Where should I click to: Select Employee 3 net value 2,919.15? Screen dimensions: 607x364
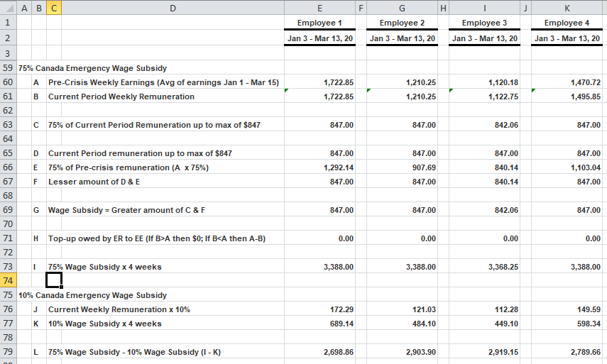[484, 352]
